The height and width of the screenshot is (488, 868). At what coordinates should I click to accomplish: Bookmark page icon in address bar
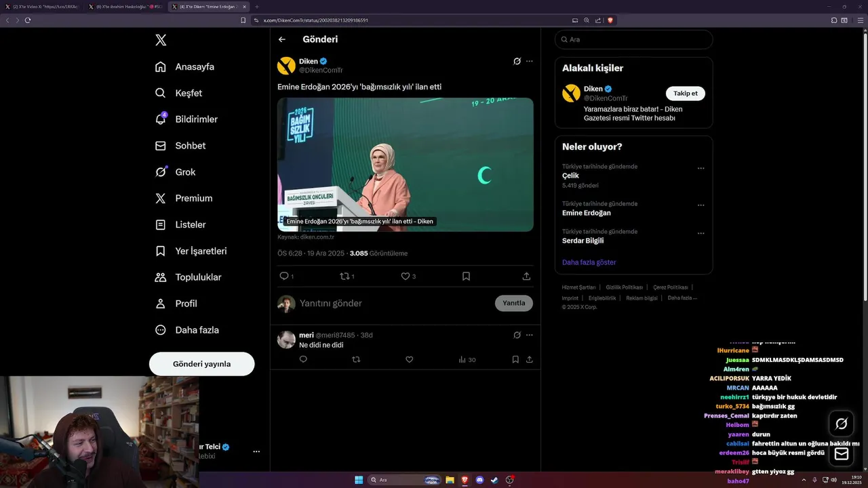coord(243,20)
